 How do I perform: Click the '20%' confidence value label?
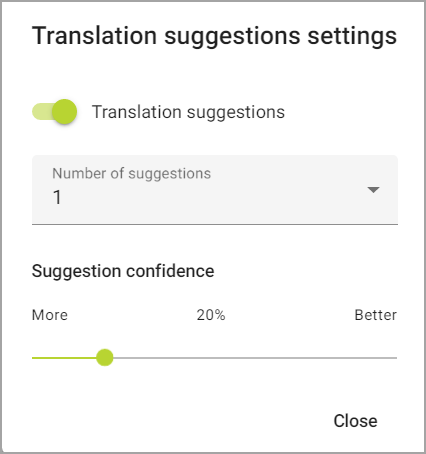[x=211, y=315]
